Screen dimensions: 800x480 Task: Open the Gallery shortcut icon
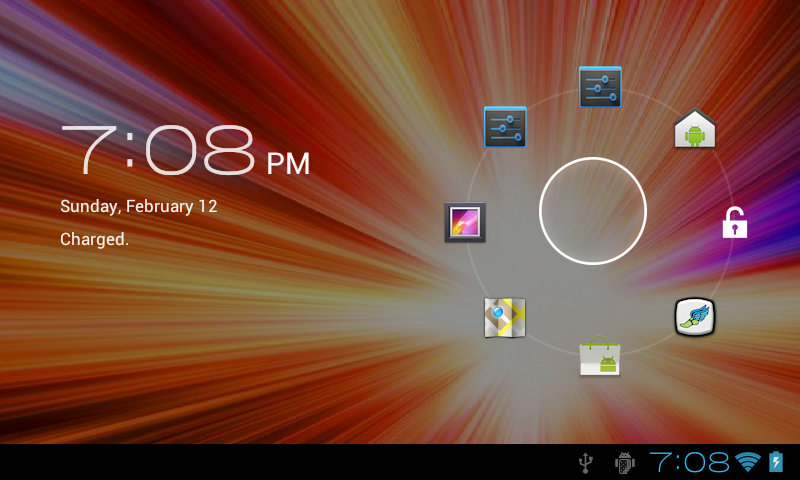pos(465,222)
